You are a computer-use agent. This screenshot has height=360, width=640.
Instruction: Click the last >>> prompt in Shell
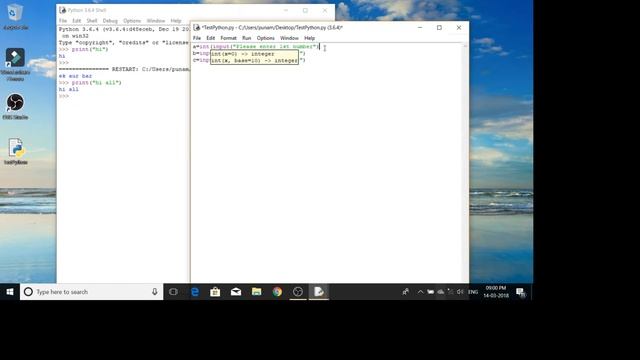[64, 96]
